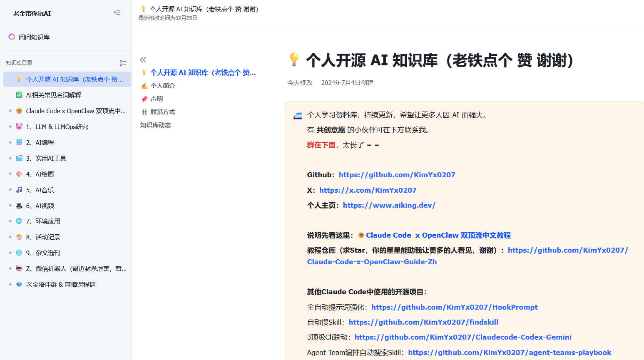Expand the 2、AI编程 tree node
The image size is (644, 360).
point(10,142)
